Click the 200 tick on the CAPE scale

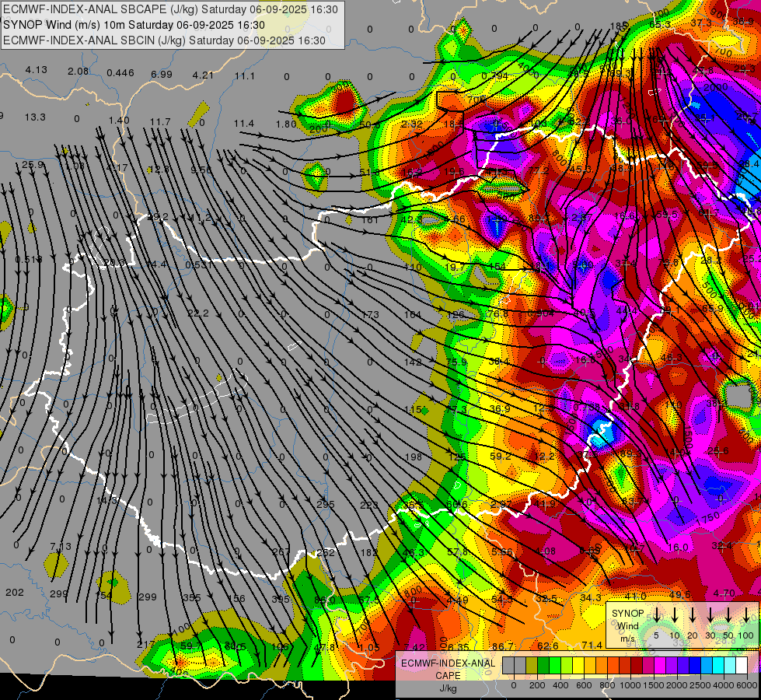537,685
